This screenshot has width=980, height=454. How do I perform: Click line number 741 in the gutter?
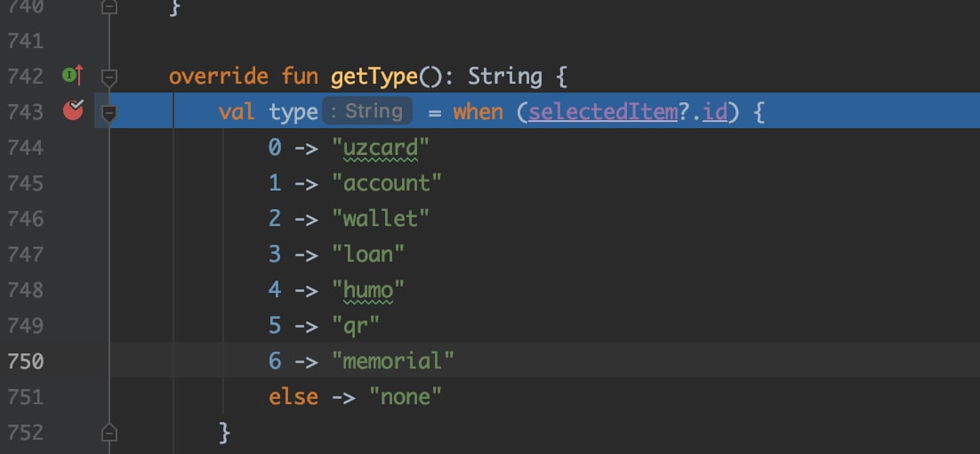[x=26, y=41]
